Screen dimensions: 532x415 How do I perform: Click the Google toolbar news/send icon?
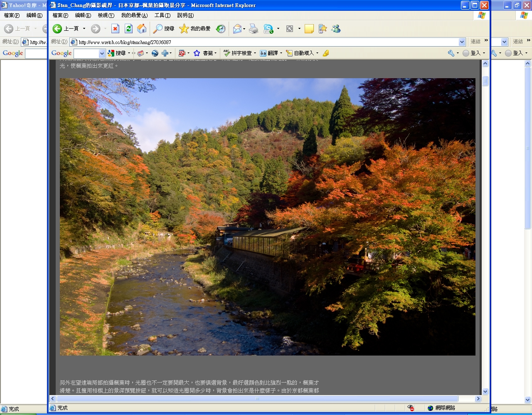click(x=140, y=53)
